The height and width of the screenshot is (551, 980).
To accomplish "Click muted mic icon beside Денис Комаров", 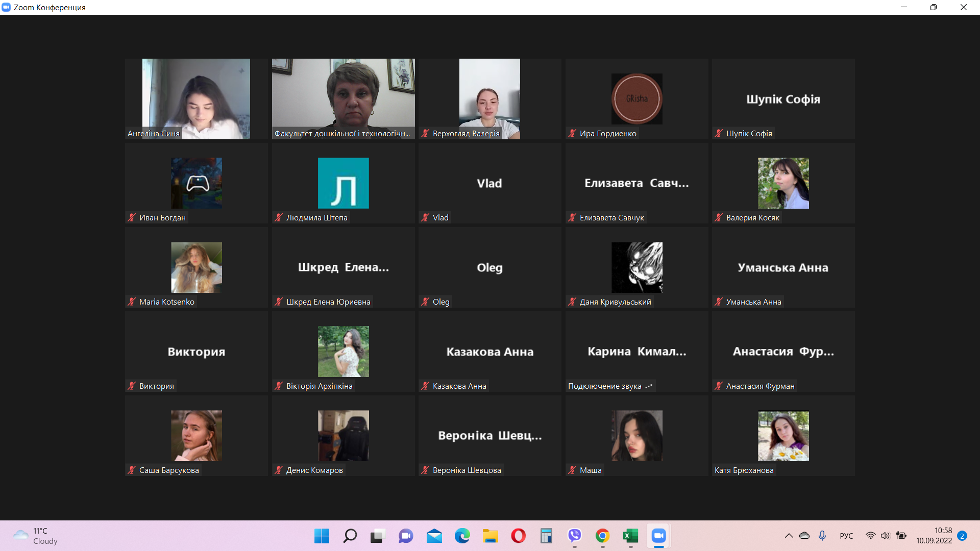I will (x=279, y=470).
